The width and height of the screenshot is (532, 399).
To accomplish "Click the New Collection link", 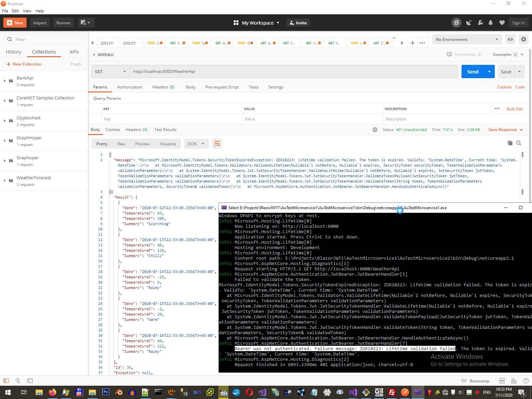I will (x=24, y=64).
